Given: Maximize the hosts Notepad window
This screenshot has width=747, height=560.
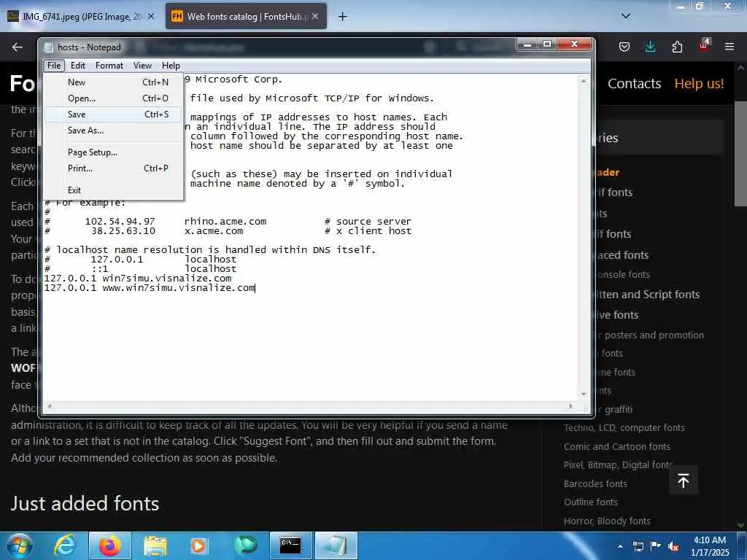Looking at the screenshot, I should pos(547,44).
